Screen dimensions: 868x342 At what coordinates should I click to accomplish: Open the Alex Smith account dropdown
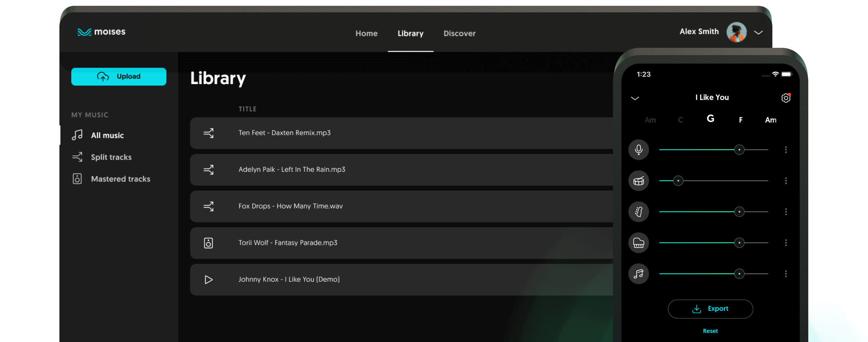click(758, 32)
